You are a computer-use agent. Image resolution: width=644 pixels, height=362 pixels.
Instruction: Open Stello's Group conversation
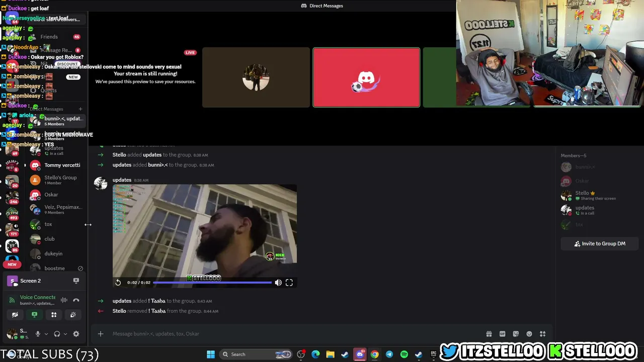click(x=55, y=180)
